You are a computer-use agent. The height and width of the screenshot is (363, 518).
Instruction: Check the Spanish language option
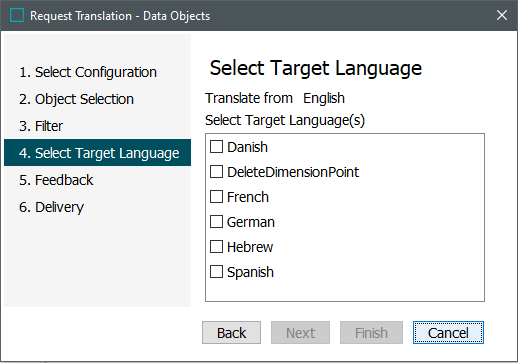pyautogui.click(x=216, y=272)
